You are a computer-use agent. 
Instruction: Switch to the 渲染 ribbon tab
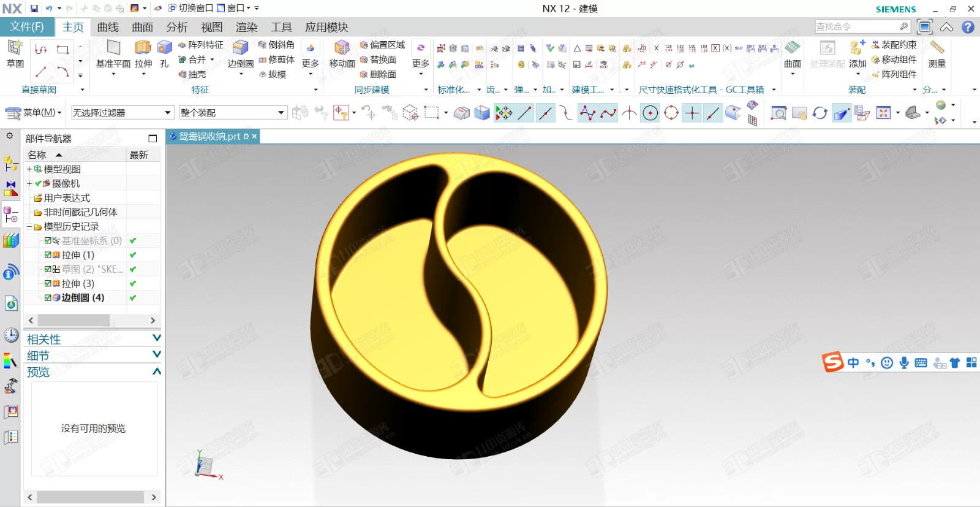[247, 27]
